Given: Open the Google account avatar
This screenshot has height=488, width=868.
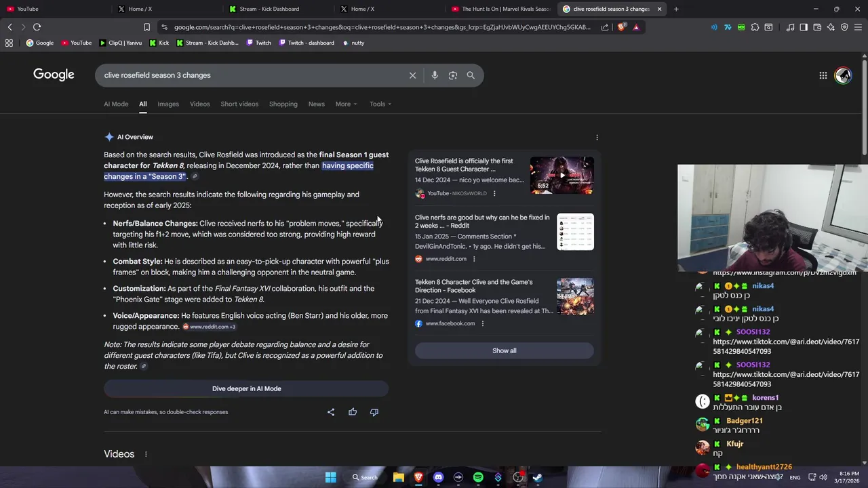Looking at the screenshot, I should [843, 75].
